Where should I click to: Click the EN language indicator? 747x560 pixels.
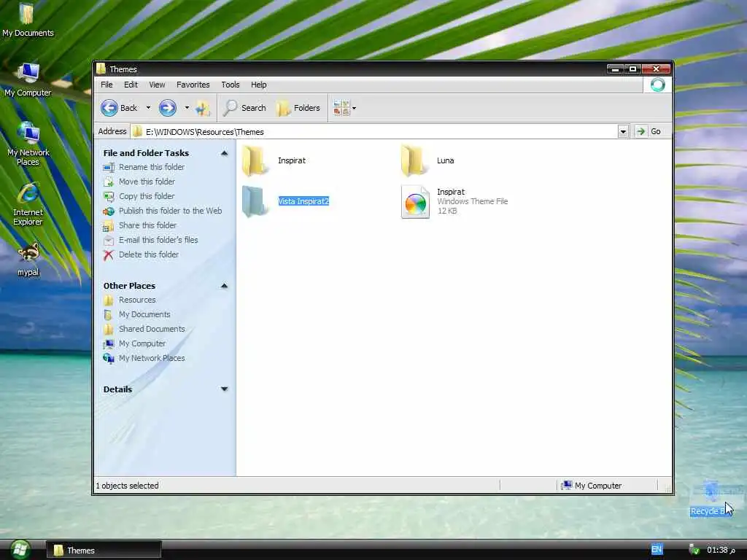click(657, 550)
